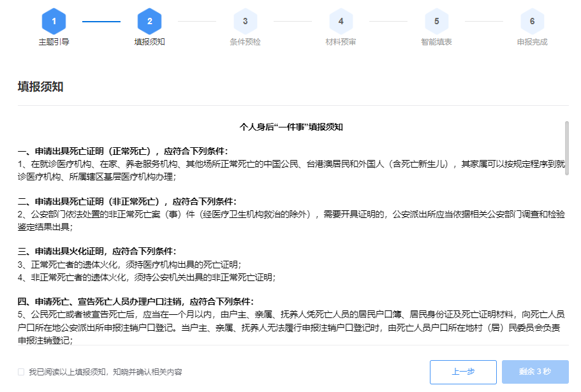
Task: Go to the 主题引导 step label
Action: (x=54, y=42)
